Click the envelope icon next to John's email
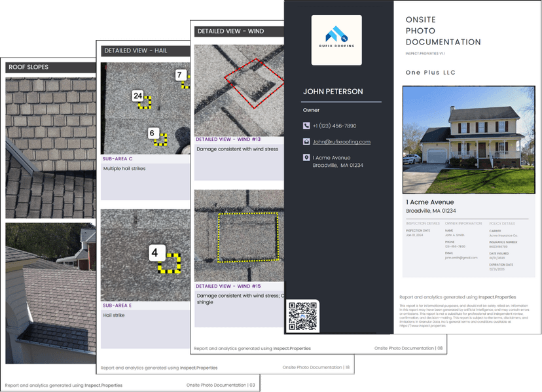The image size is (542, 392). tap(305, 141)
